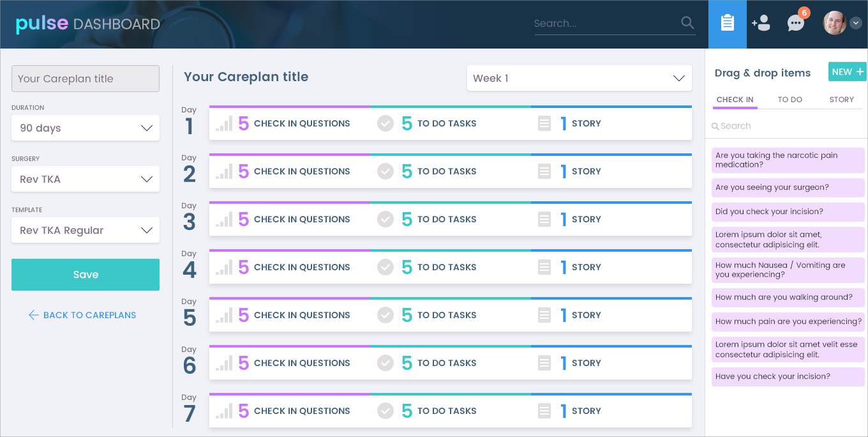Select 'How much pain are you experiencing?' item
The image size is (868, 437).
788,321
